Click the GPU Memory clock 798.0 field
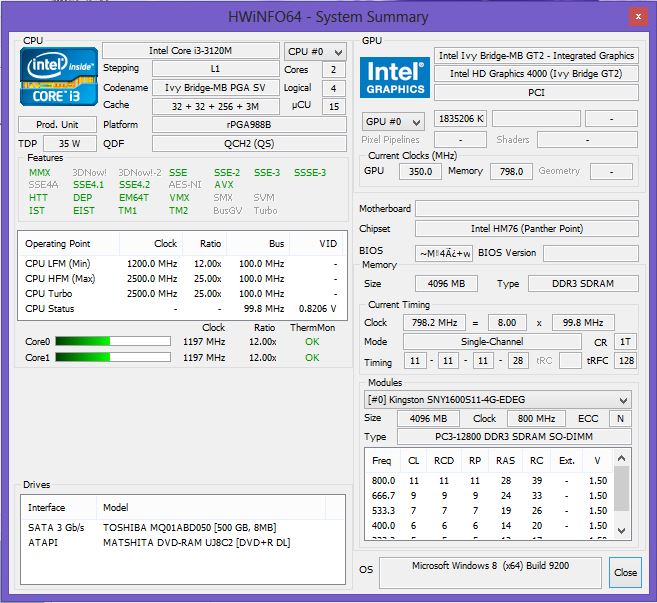Image resolution: width=657 pixels, height=603 pixels. [511, 171]
